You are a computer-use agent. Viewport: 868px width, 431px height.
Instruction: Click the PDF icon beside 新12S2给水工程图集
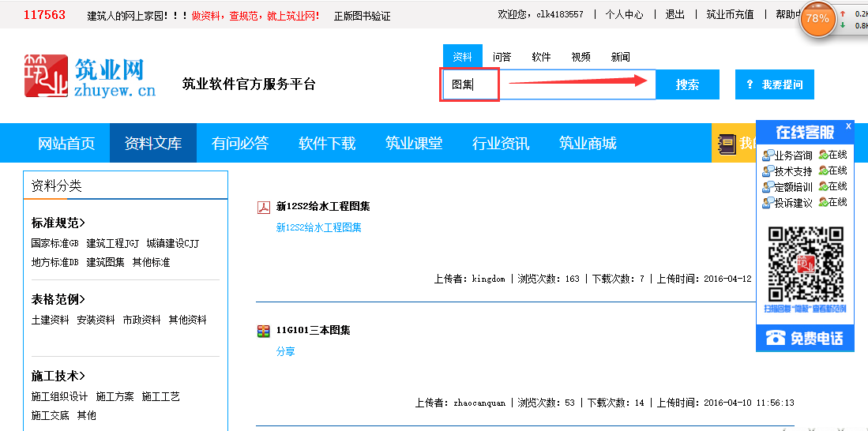pyautogui.click(x=264, y=208)
